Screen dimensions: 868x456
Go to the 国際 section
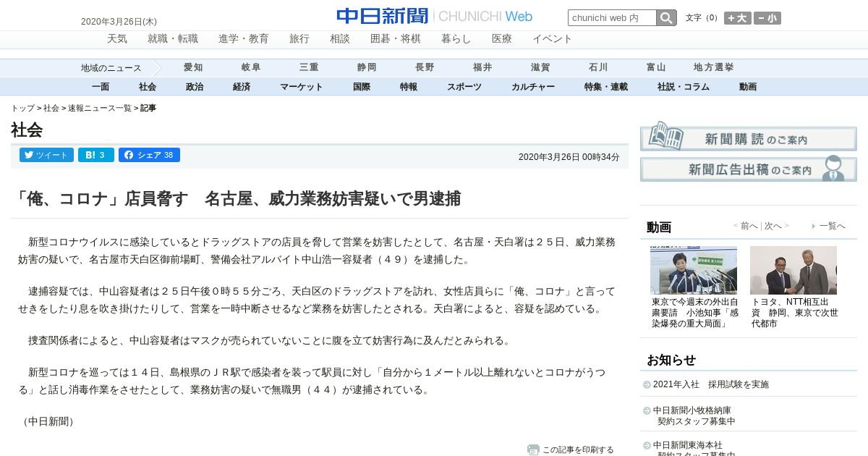[x=362, y=87]
